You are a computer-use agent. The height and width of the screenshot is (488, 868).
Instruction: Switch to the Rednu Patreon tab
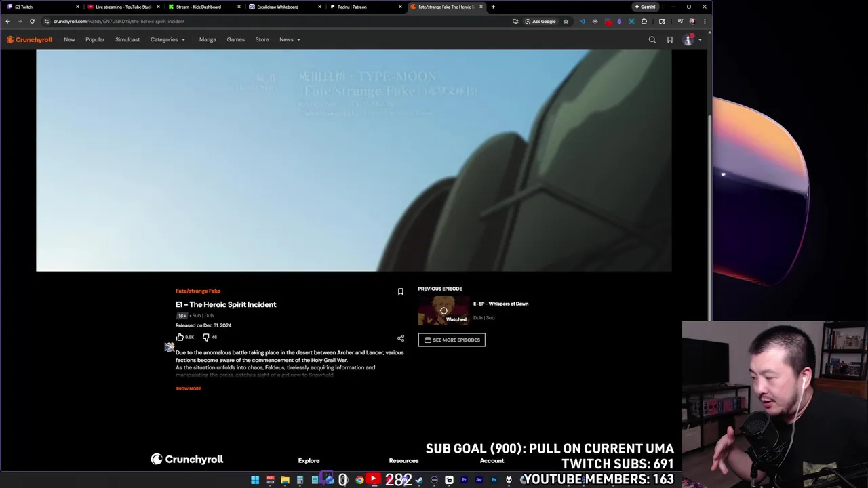click(364, 7)
